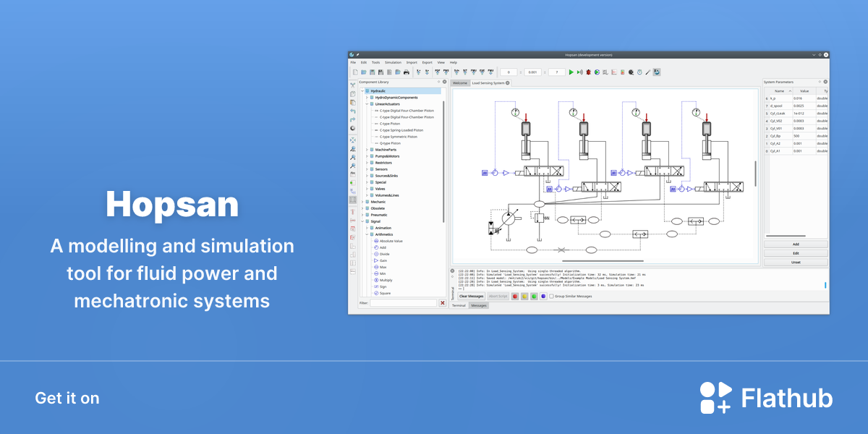Click the Cut scissors icon in side toolbar
This screenshot has height=434, width=868.
(353, 85)
